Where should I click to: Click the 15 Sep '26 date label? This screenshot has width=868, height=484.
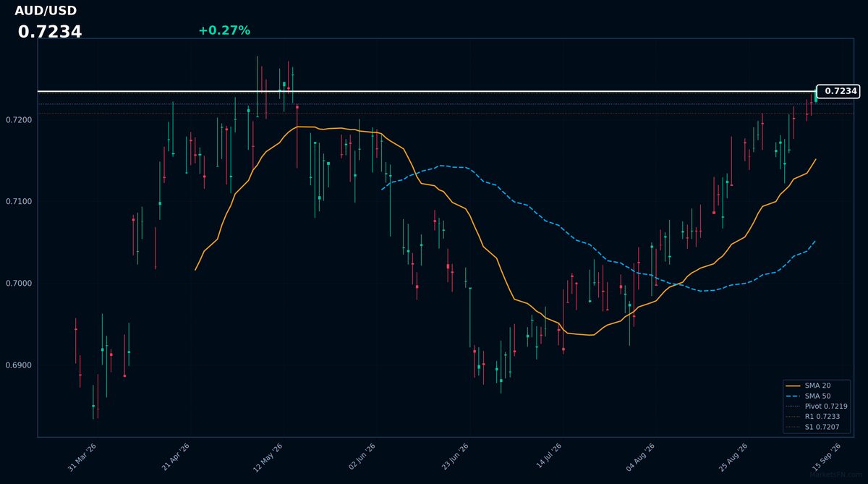click(826, 457)
